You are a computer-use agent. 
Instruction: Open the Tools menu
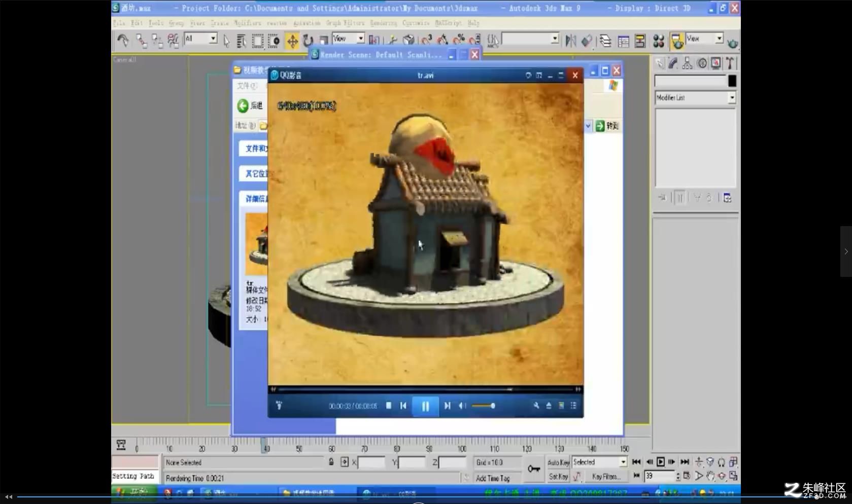[x=156, y=23]
